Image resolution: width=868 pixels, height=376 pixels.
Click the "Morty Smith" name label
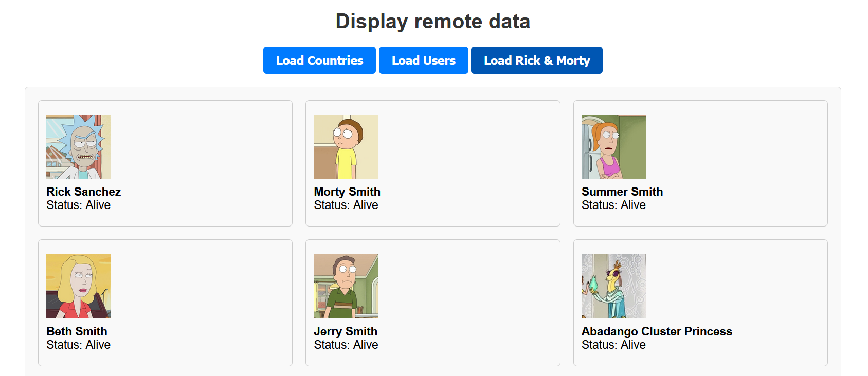347,192
